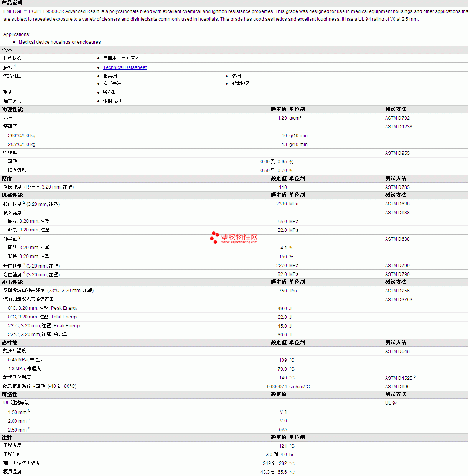Select the 13 g/10 min melt flow value
This screenshot has width=468, height=476.
point(294,144)
